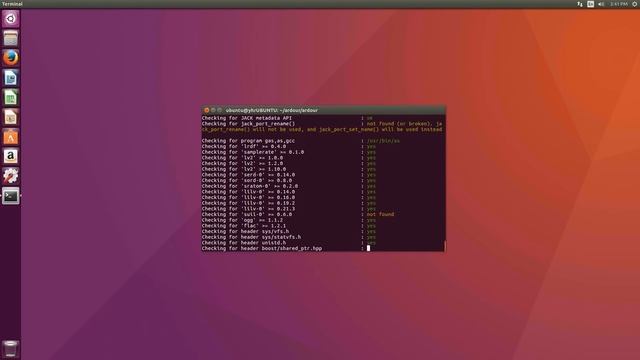Open the sound volume indicator
This screenshot has width=640, height=360.
click(x=601, y=4)
